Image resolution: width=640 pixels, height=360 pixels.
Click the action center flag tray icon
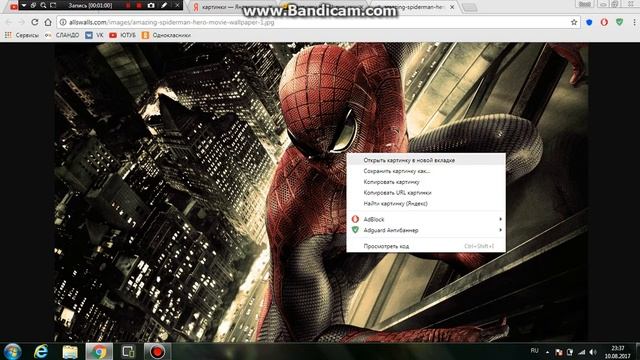[559, 352]
